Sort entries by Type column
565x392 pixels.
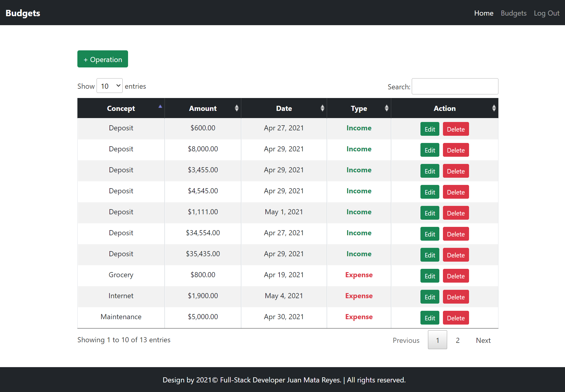pos(359,108)
